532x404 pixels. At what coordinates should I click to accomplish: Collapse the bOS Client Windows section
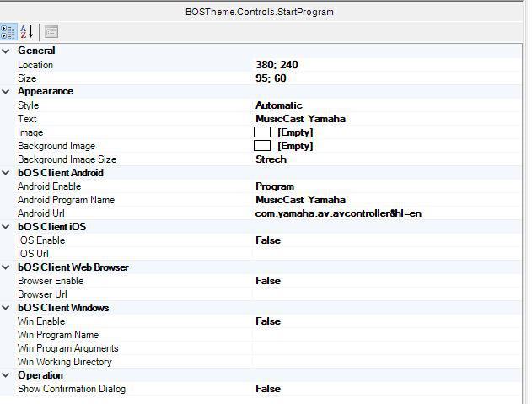click(x=7, y=308)
